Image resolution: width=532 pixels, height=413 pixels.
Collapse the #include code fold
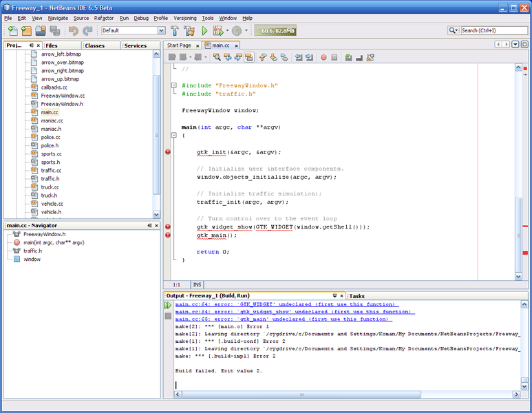click(173, 85)
